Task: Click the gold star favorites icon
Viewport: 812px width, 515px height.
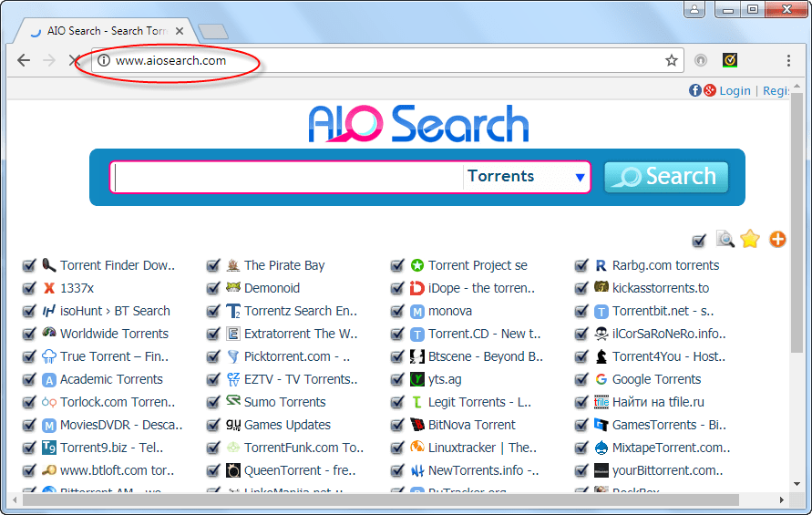Action: click(750, 240)
